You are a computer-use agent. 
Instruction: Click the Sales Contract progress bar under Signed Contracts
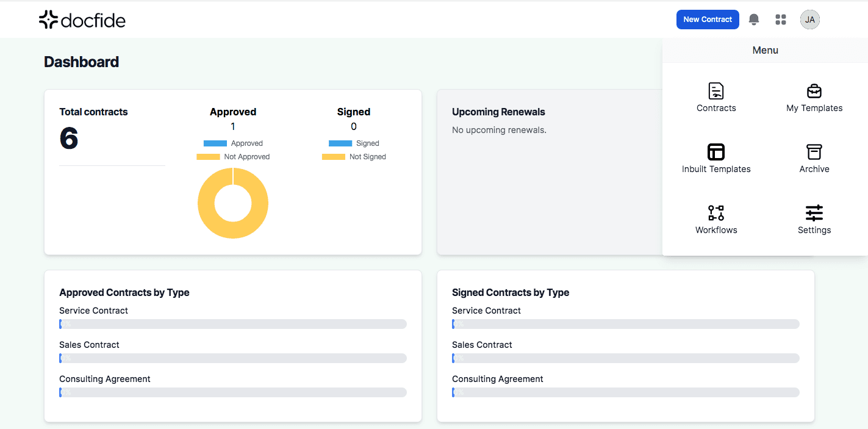[x=625, y=358]
